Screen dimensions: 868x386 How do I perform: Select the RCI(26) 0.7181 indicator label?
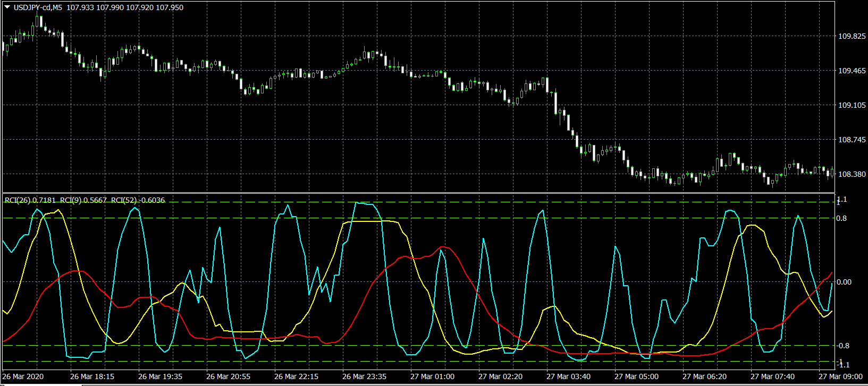click(29, 200)
